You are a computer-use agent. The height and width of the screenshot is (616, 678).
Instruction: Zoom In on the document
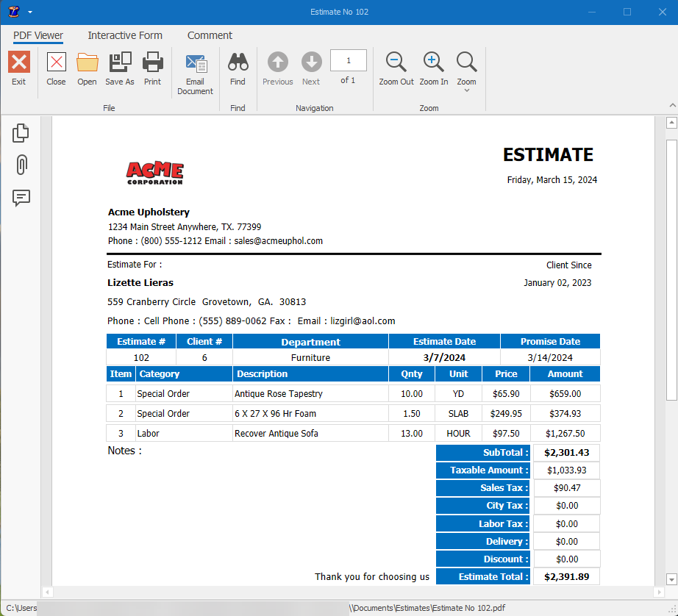(433, 70)
